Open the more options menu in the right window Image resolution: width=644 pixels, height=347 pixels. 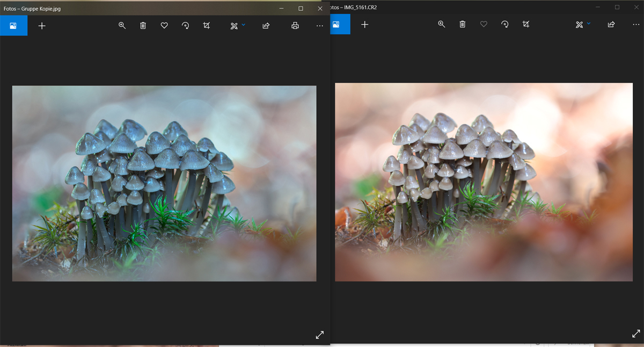point(636,24)
